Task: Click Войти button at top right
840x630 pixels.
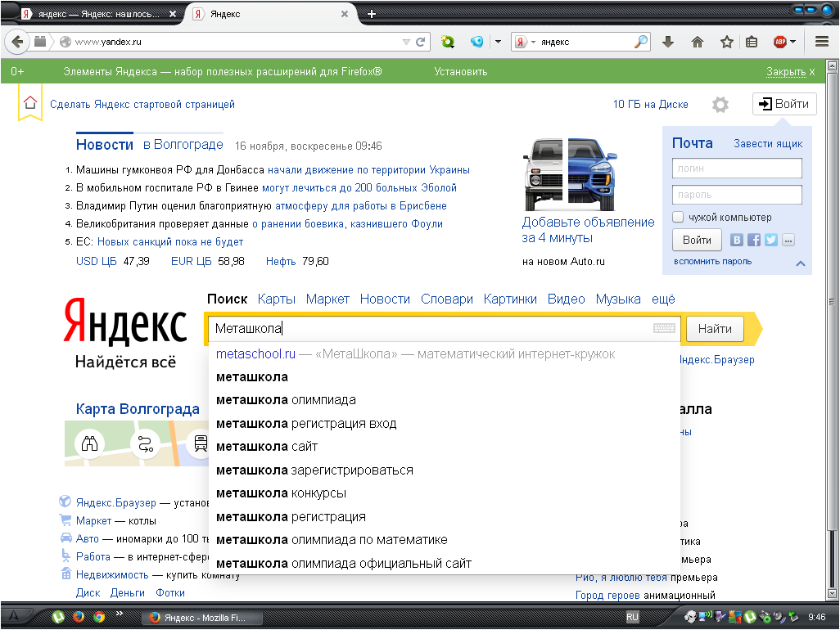Action: 784,104
